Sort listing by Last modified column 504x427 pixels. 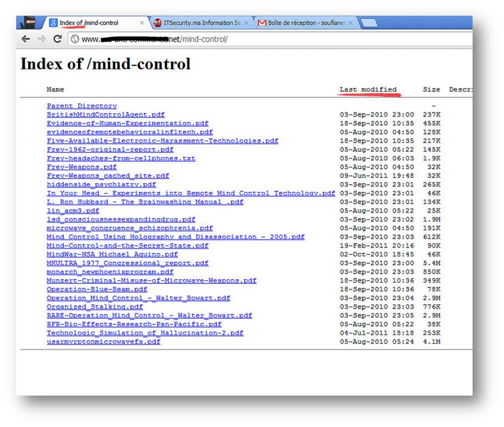pyautogui.click(x=367, y=89)
